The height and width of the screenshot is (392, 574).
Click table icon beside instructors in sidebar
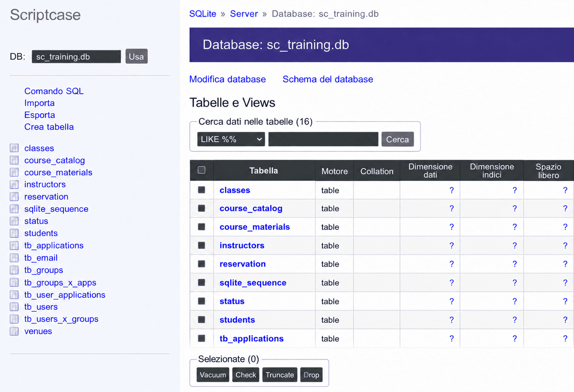14,184
